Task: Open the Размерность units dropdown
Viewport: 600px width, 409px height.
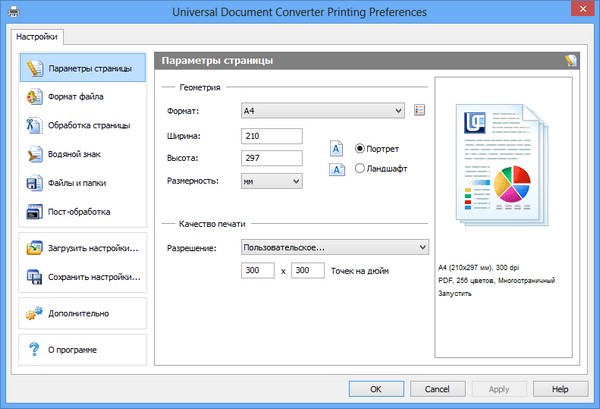Action: tap(272, 181)
